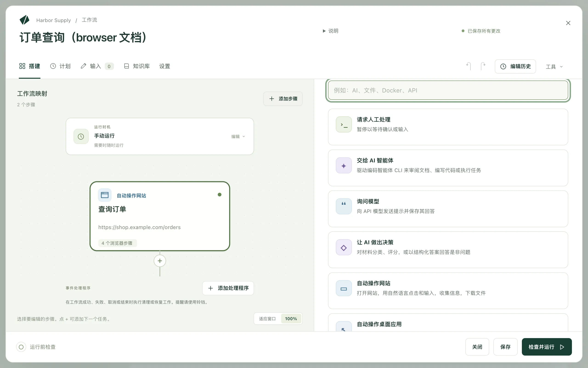
Task: Click the green status dot on 查询订单
Action: 219,195
